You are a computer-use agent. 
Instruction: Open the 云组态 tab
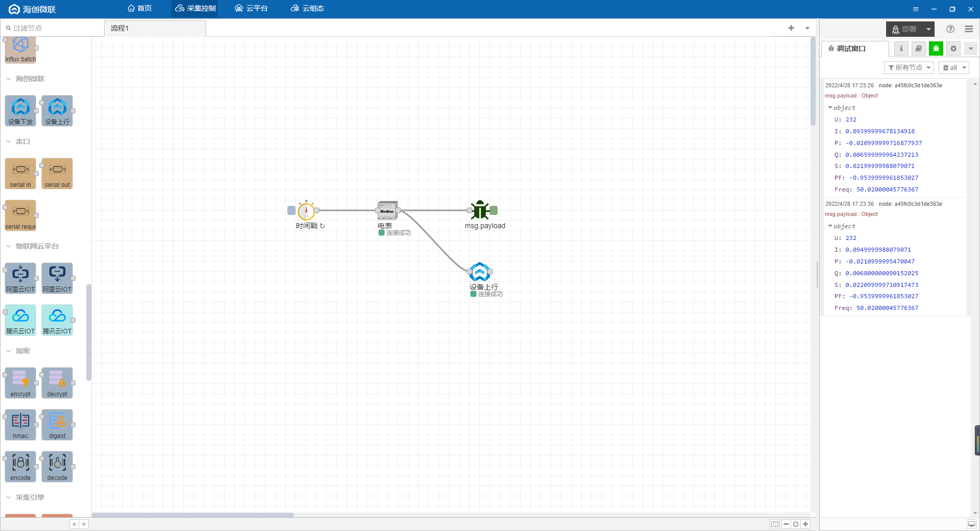(307, 8)
